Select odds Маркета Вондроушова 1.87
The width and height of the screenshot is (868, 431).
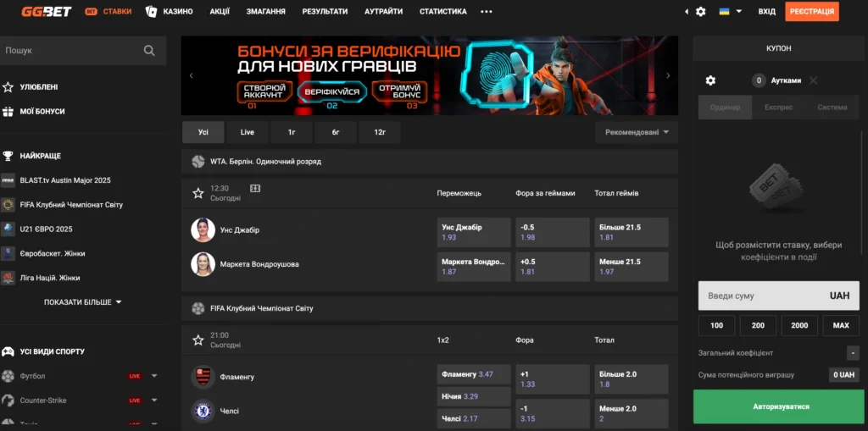coord(474,267)
